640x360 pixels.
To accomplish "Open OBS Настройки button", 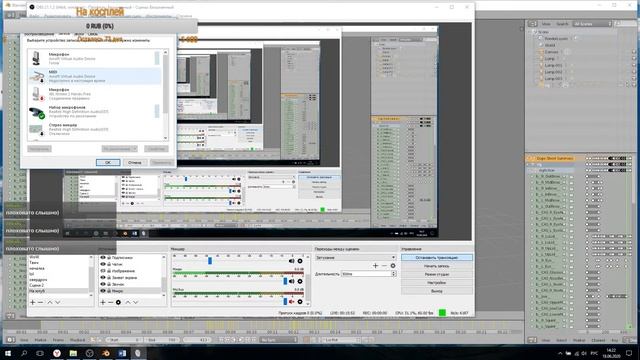I will tap(436, 282).
